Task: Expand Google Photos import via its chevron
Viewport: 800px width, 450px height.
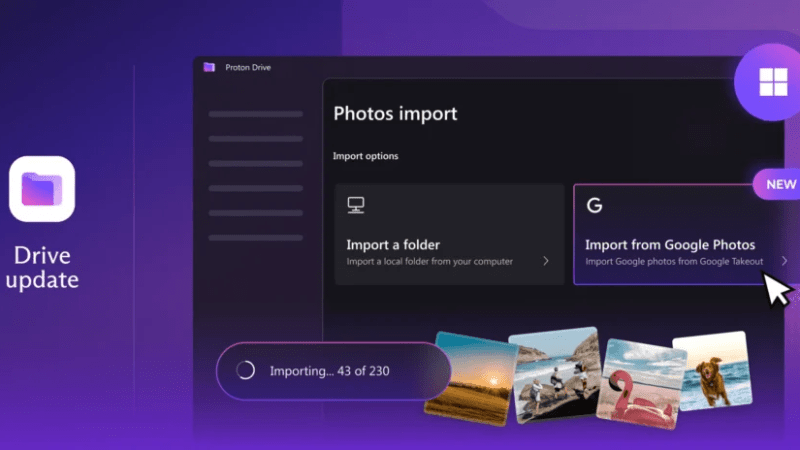Action: tap(784, 261)
